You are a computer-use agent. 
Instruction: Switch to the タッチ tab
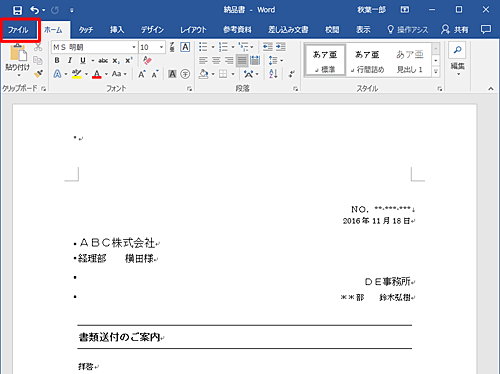point(86,30)
